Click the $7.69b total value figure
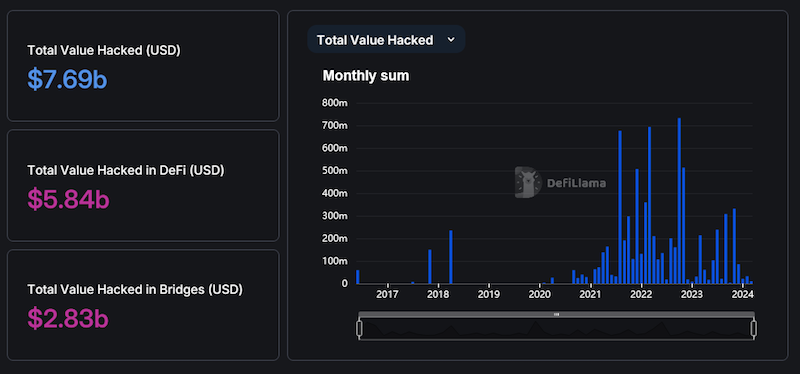Image resolution: width=800 pixels, height=374 pixels. click(x=67, y=79)
